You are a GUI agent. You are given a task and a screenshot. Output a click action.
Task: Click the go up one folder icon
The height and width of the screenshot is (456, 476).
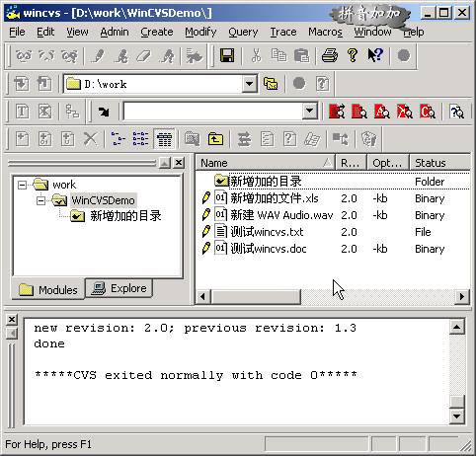[x=215, y=139]
